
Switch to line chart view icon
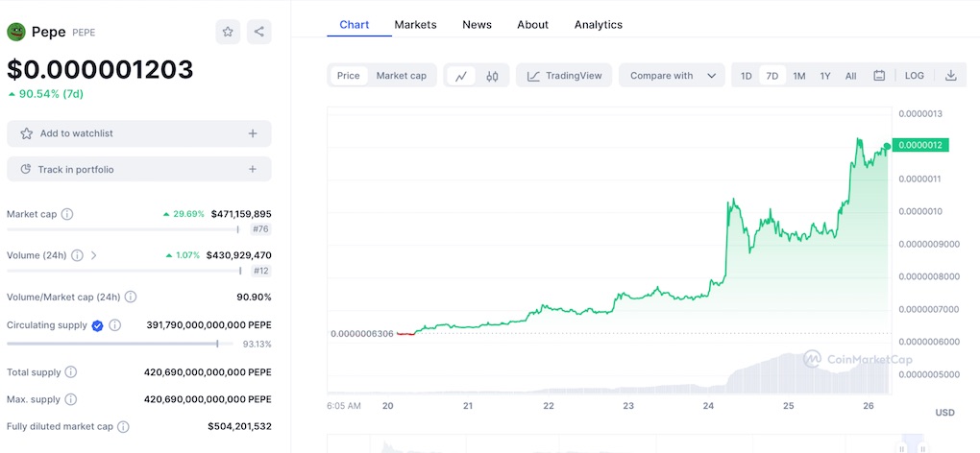tap(461, 76)
